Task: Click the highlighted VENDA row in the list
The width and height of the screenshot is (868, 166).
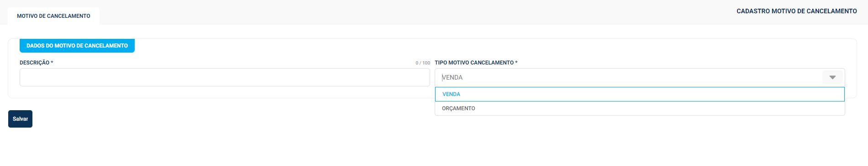Action: (640, 94)
